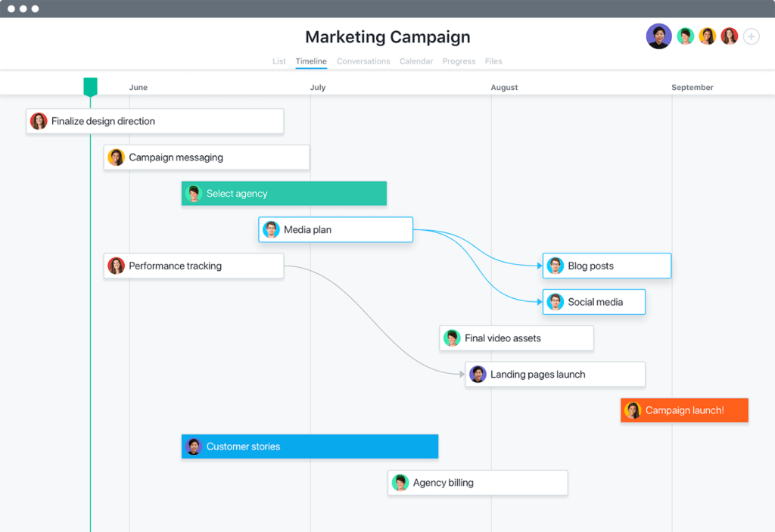The image size is (775, 532).
Task: Click the avatar on Campaign launch! task
Action: [x=633, y=409]
